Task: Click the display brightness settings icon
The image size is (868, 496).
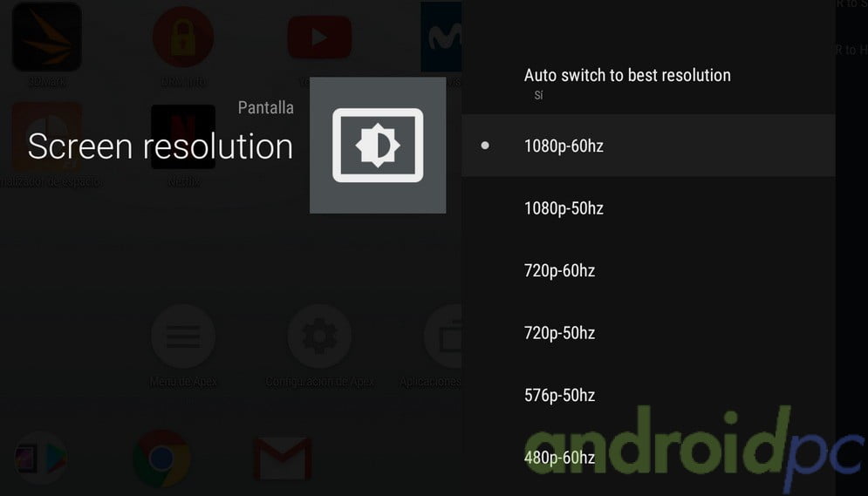Action: (378, 146)
